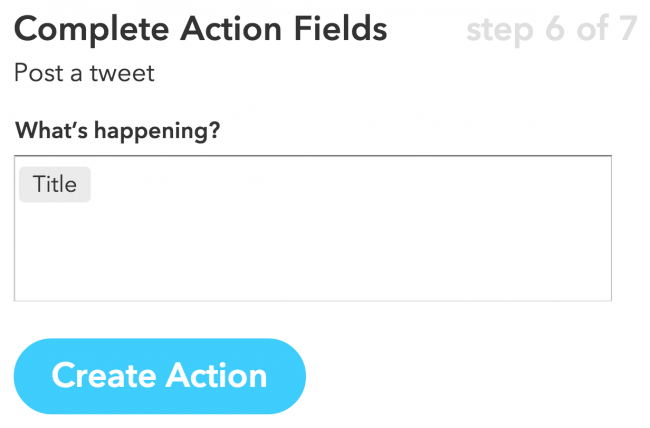Submit the form with Create Action
Screen dimensions: 650x428
pos(159,376)
